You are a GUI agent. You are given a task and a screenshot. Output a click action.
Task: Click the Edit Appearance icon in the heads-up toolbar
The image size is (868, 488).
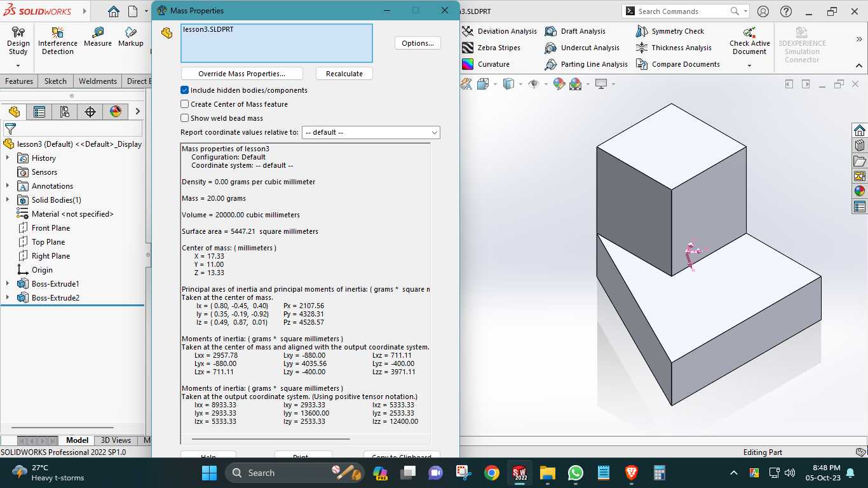pos(559,84)
